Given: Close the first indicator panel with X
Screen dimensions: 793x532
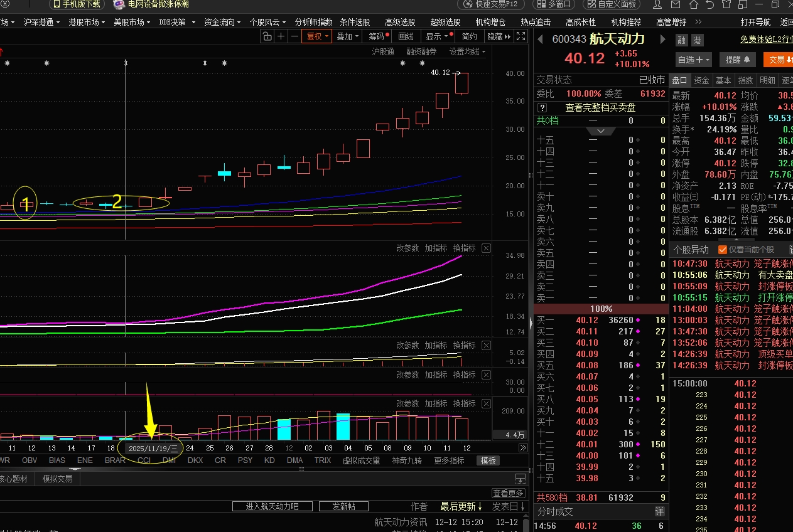Looking at the screenshot, I should pos(486,248).
